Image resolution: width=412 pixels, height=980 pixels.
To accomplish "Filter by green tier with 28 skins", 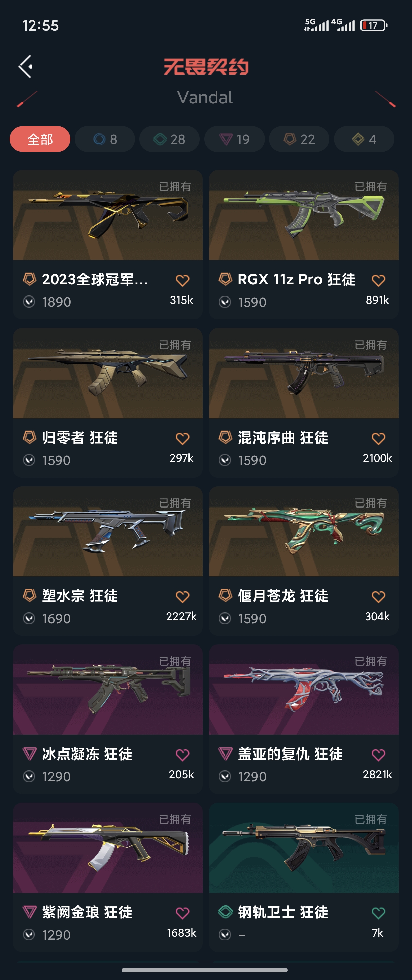I will pyautogui.click(x=169, y=139).
